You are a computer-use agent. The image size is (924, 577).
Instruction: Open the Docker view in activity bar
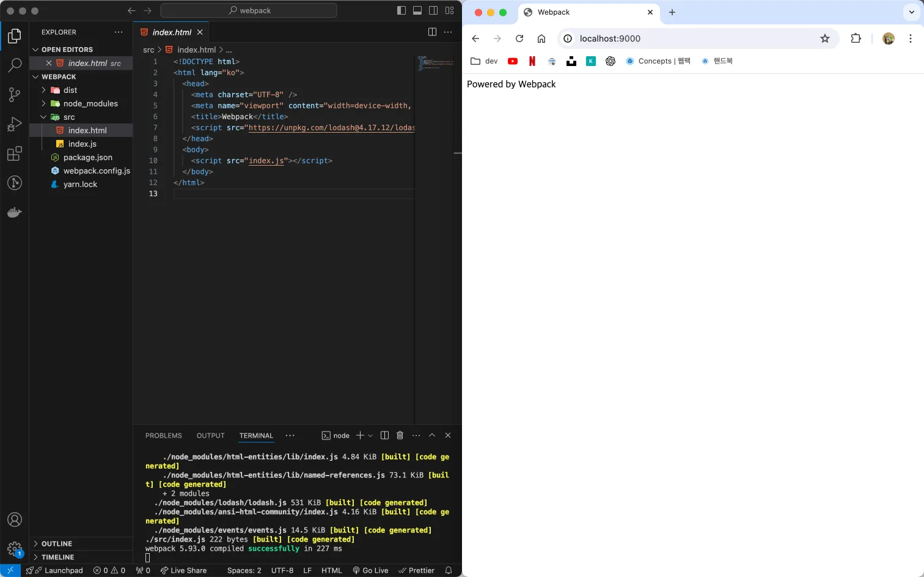click(x=15, y=213)
